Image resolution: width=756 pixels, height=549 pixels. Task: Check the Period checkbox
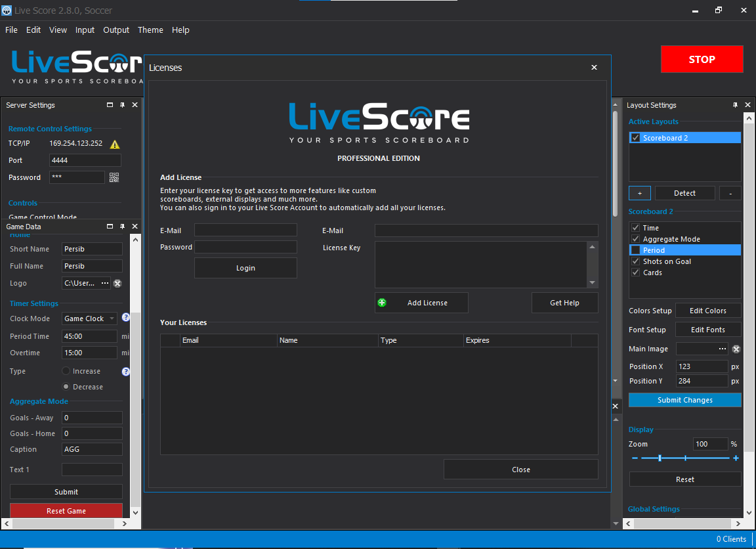pyautogui.click(x=635, y=250)
